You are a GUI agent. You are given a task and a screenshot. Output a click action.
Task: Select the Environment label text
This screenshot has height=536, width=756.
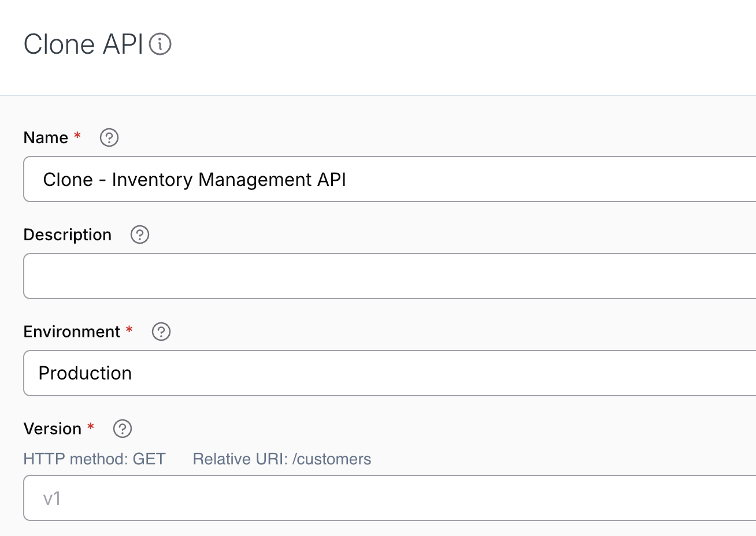72,332
